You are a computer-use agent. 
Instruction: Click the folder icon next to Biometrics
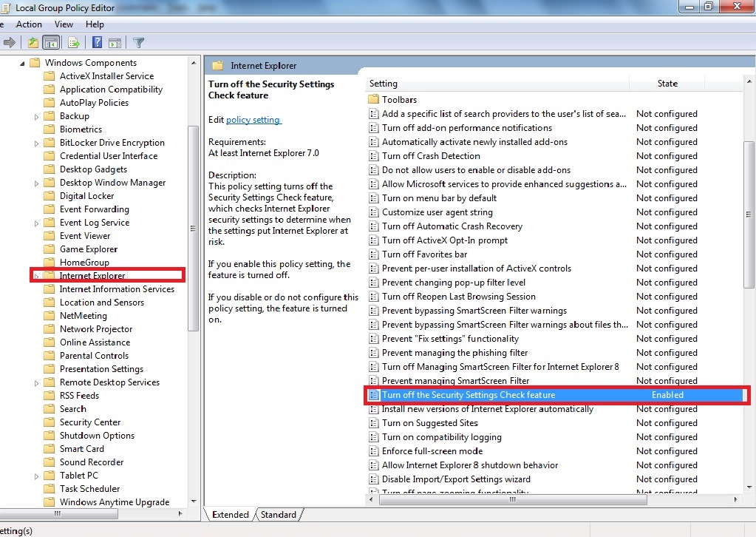point(50,129)
